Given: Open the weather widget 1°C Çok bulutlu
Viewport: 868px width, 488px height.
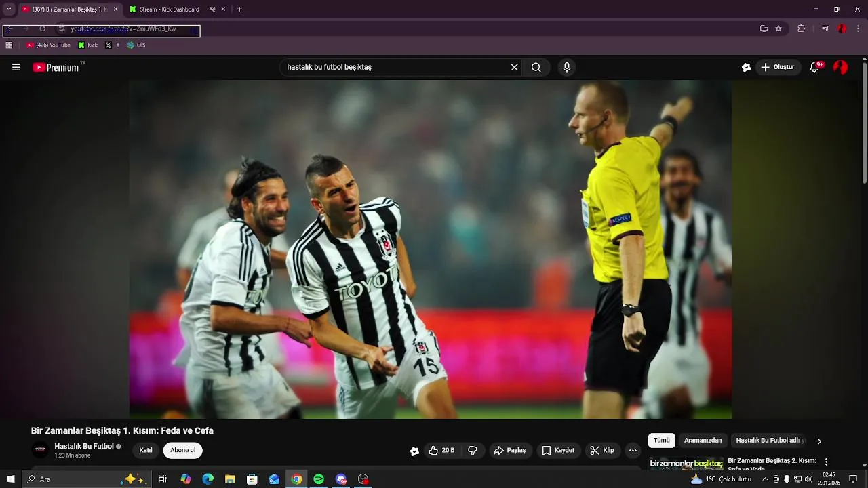Looking at the screenshot, I should coord(721,479).
